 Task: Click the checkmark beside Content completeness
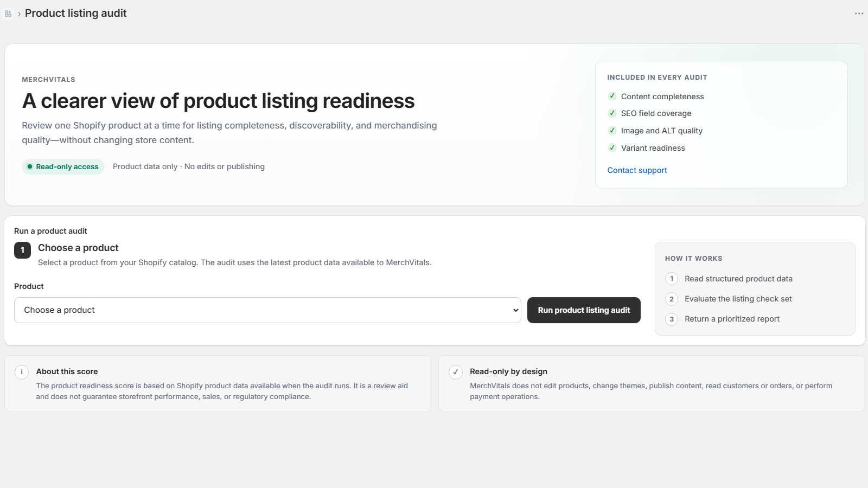coord(612,96)
